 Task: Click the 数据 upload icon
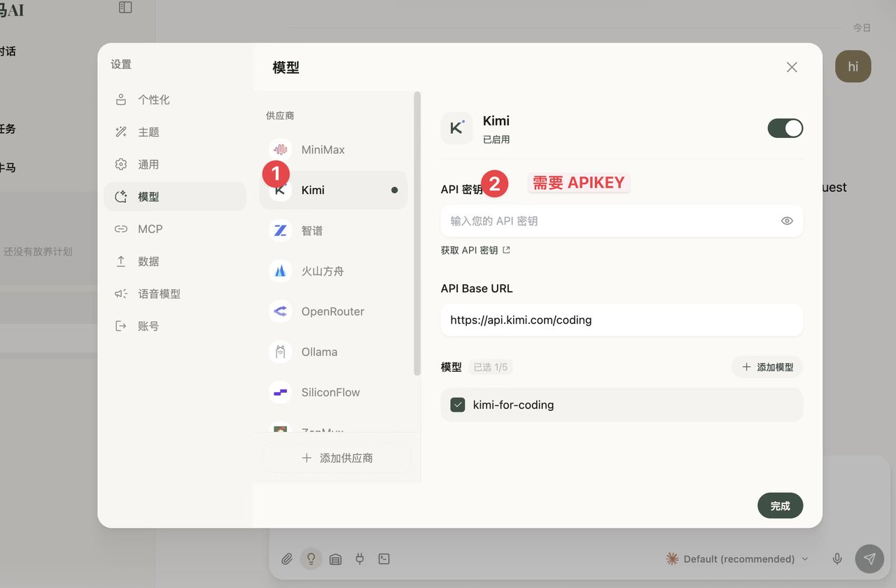click(x=121, y=261)
